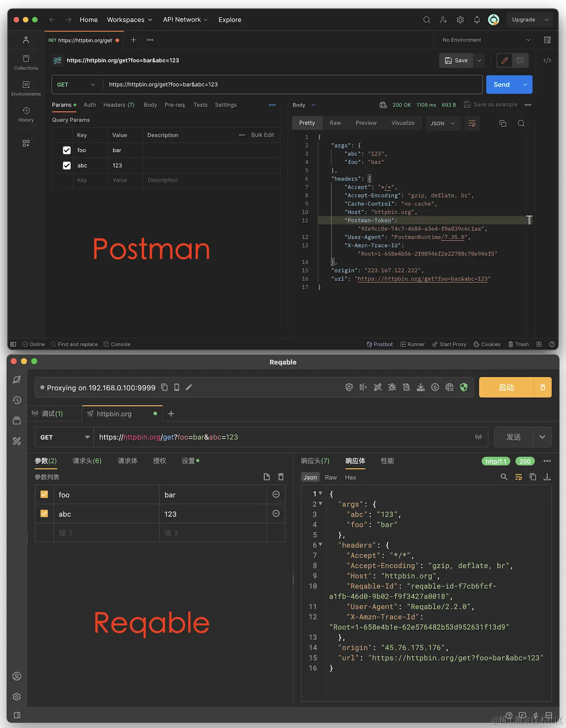
Task: Open Postman Workspaces dropdown
Action: coord(130,20)
